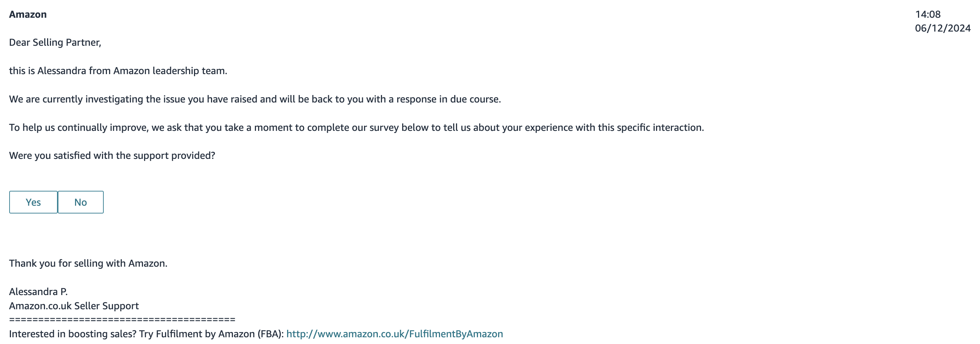
Task: Click the complete our survey paragraph
Action: tap(357, 127)
